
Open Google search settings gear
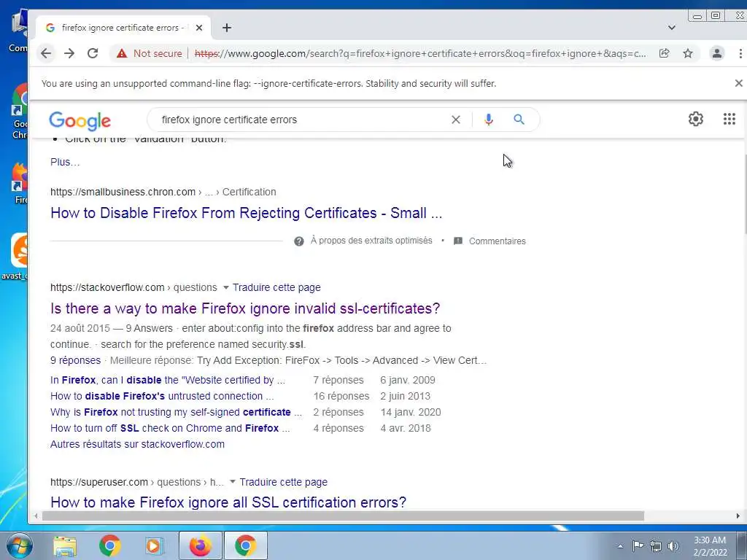pos(695,119)
